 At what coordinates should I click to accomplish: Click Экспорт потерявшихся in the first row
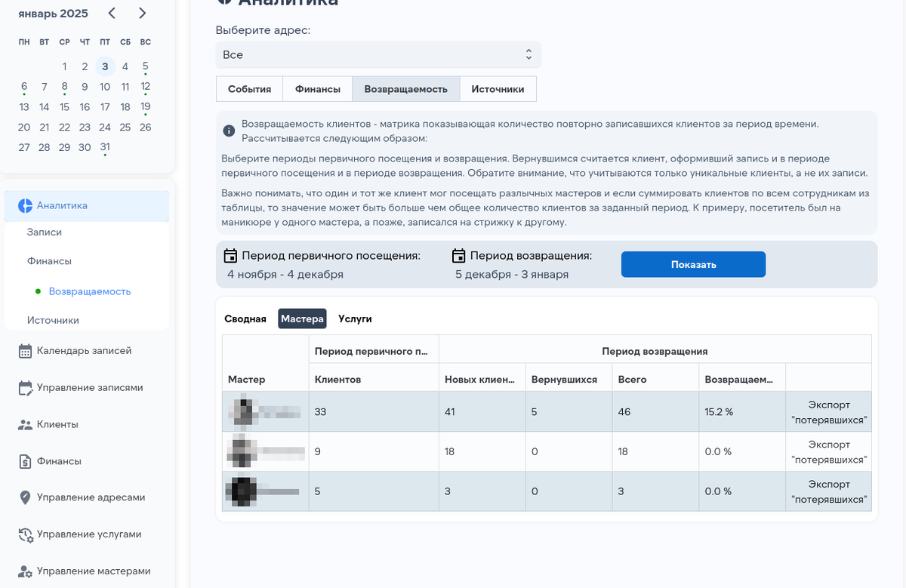point(828,411)
